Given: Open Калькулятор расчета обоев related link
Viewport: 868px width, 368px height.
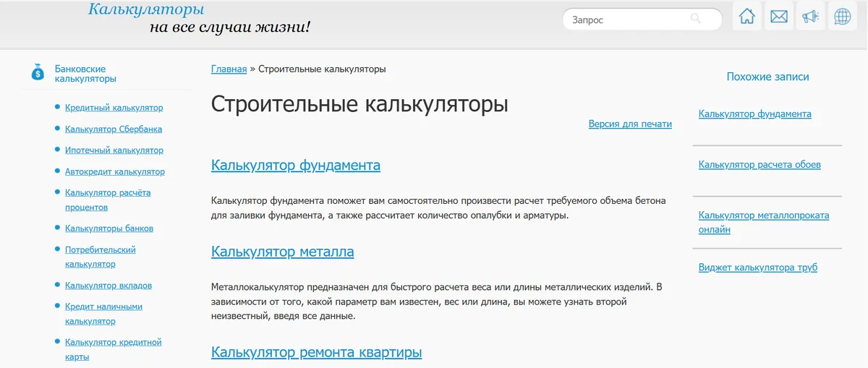Looking at the screenshot, I should (759, 165).
